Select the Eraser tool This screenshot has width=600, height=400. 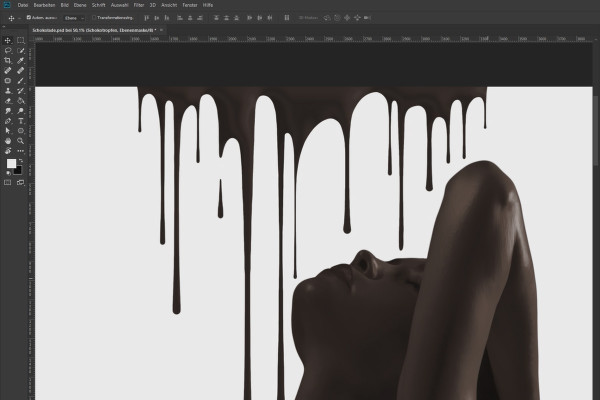(x=8, y=101)
